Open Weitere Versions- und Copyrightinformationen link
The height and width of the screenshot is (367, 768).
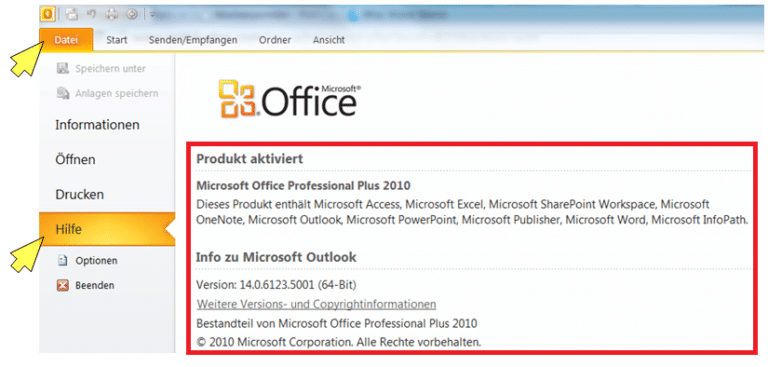[316, 304]
